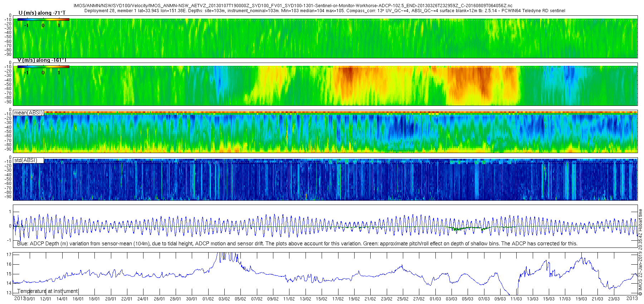
Task: Click the '18/01' date tick label
Action: click(94, 299)
